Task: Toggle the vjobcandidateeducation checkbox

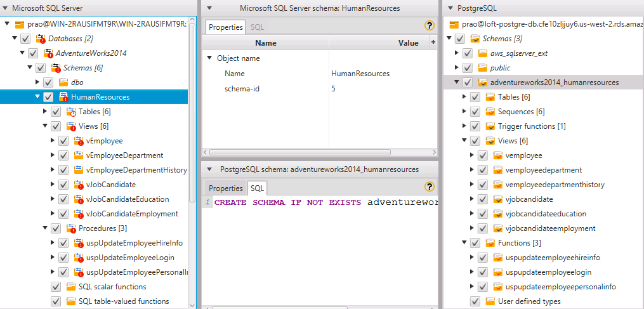Action: point(483,214)
